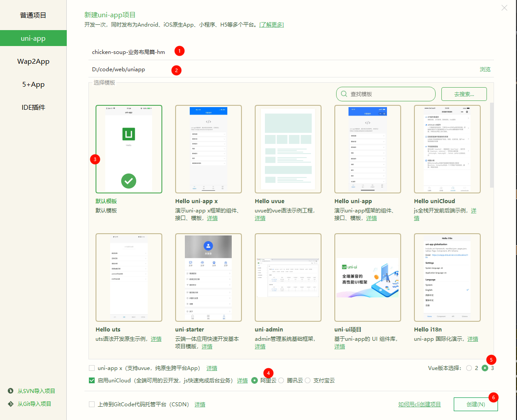Open 详情 link beside 启用uniCloud
Viewport: 517px width, 420px height.
click(x=242, y=381)
